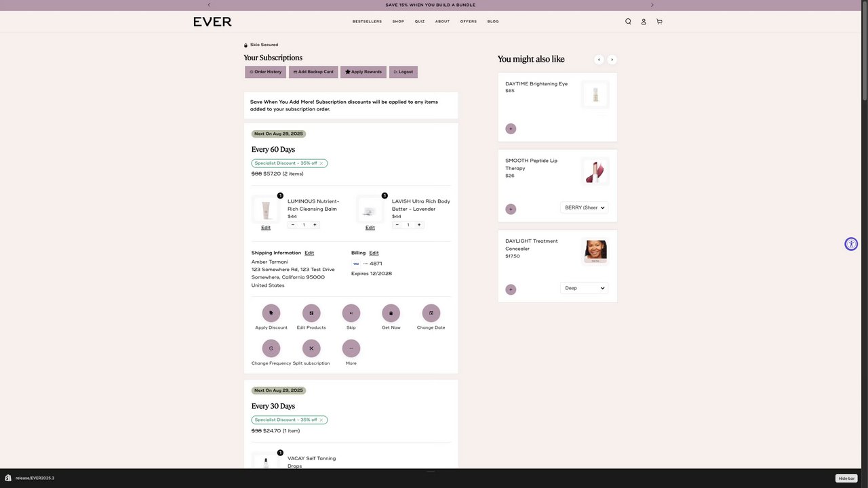
Task: Add SMOOTH Peptide Lip Therapy with plus icon
Action: (511, 209)
